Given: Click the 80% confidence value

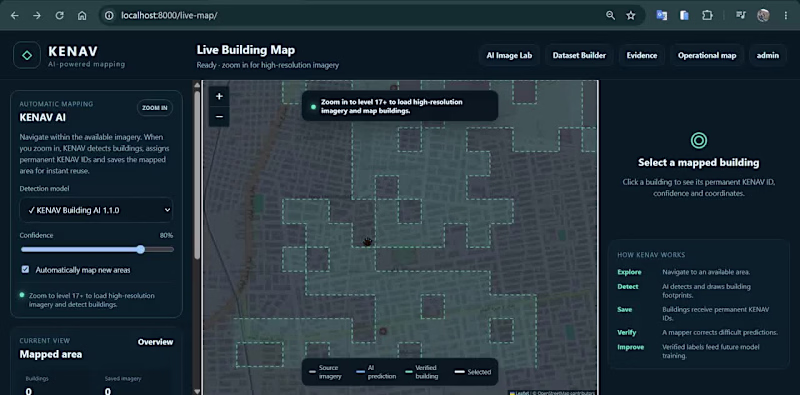Looking at the screenshot, I should point(166,236).
